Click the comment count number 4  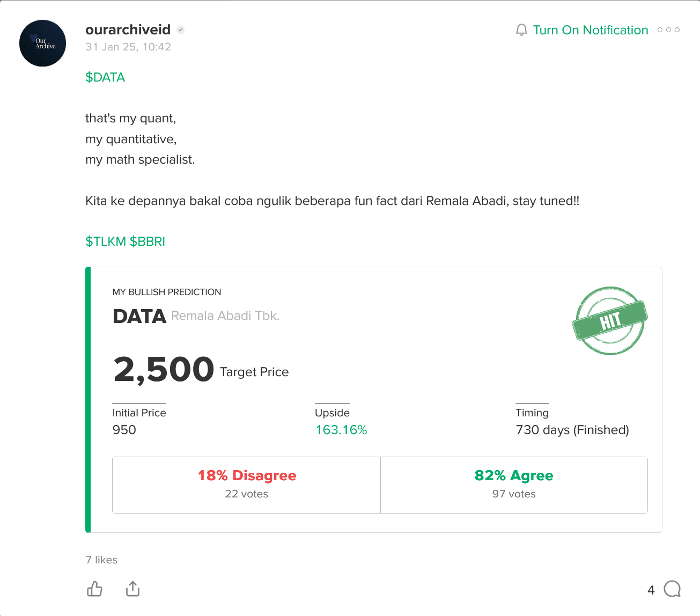tap(651, 590)
